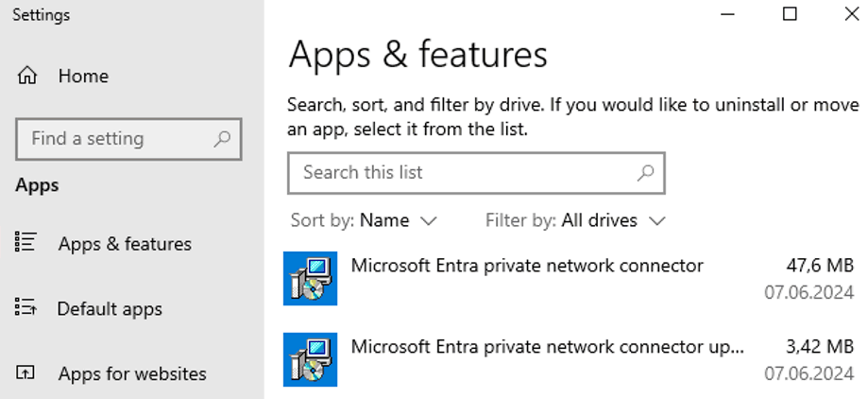Expand the chevron next to All drives
Viewport: 868px width, 399px height.
[657, 221]
